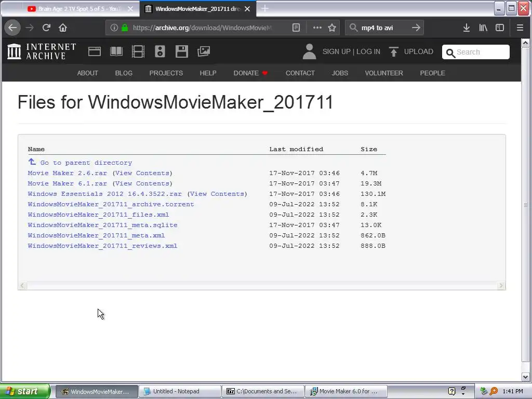Image resolution: width=532 pixels, height=399 pixels.
Task: Click the SIGN UP link
Action: pos(336,51)
